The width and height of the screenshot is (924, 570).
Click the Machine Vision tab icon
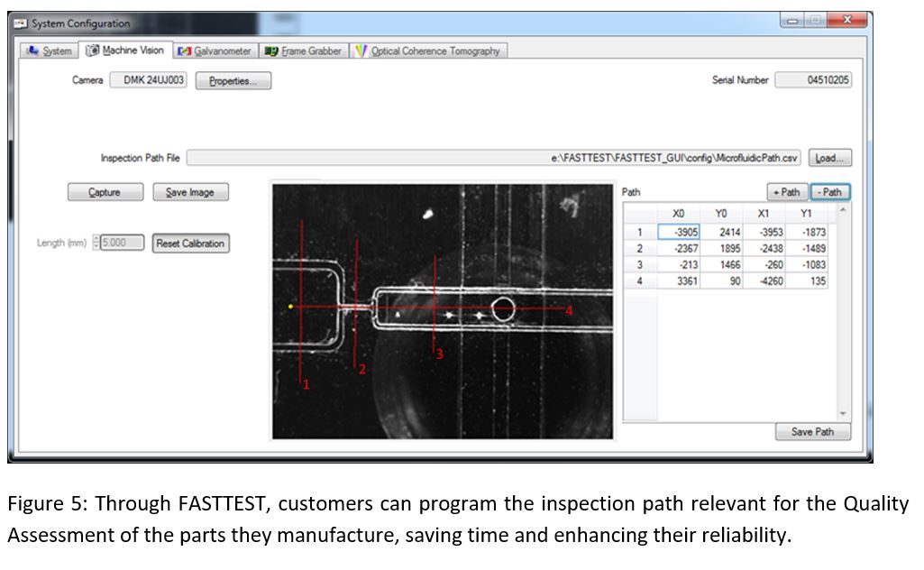coord(92,51)
